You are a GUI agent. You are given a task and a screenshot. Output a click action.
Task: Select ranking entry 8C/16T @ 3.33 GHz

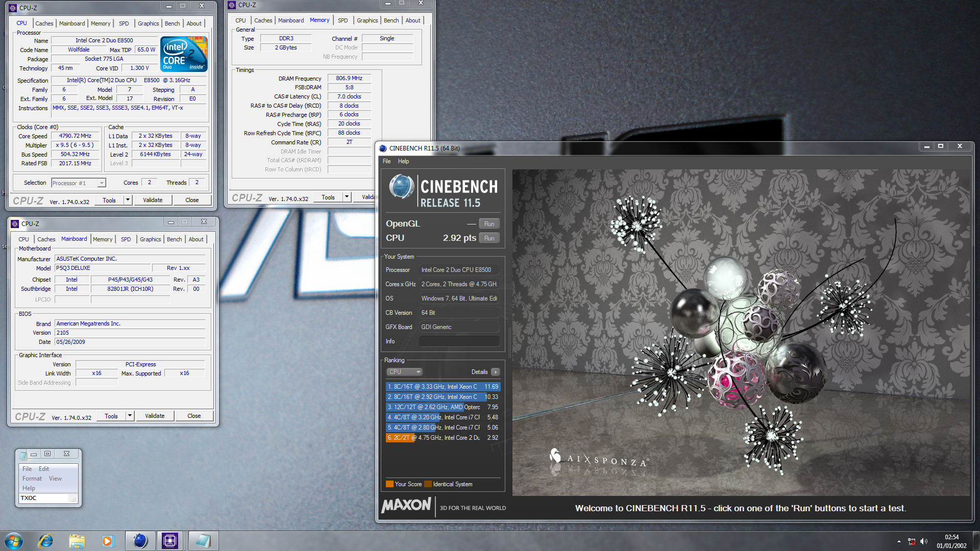443,387
